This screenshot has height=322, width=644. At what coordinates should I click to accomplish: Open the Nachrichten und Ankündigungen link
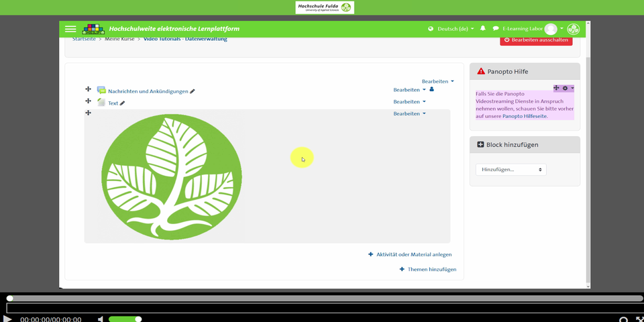click(148, 91)
